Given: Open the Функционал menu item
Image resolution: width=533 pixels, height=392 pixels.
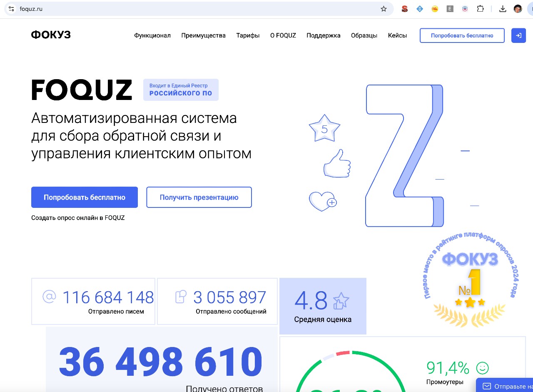Looking at the screenshot, I should point(152,35).
